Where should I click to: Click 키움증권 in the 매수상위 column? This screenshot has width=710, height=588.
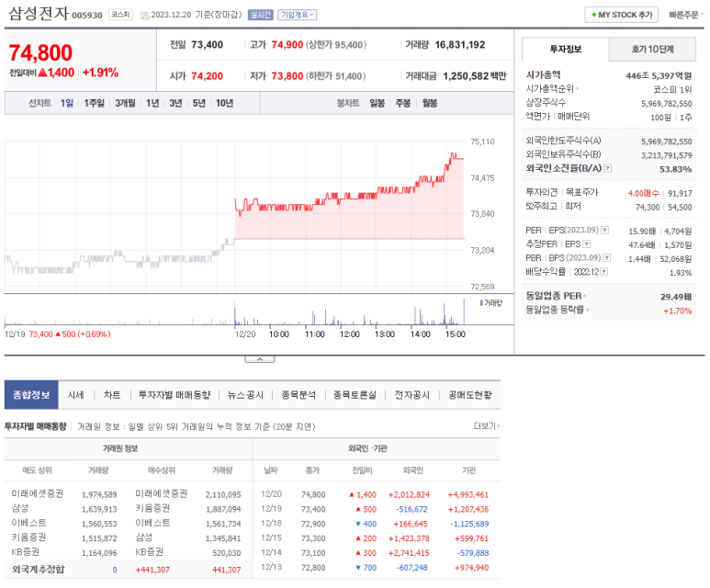pyautogui.click(x=152, y=508)
